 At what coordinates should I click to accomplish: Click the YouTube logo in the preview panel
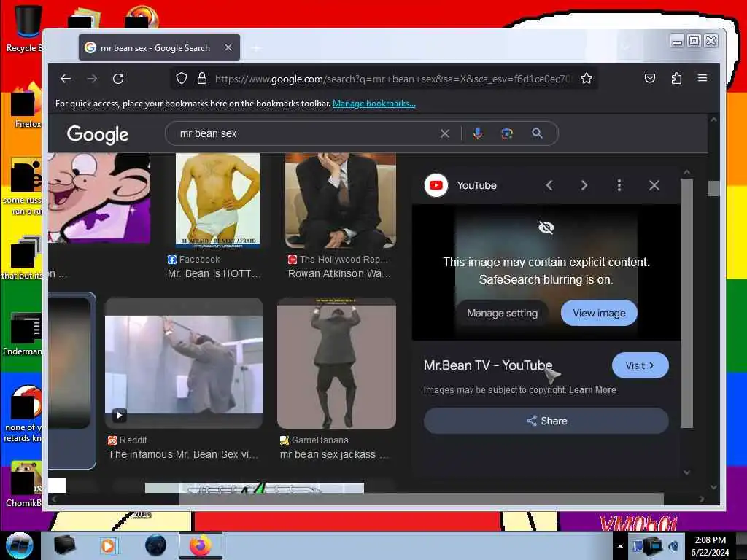tap(436, 185)
